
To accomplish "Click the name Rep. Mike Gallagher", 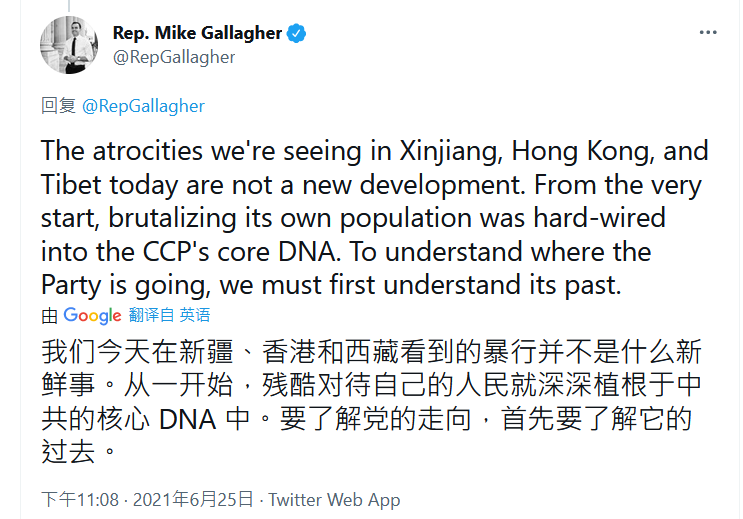I will click(197, 33).
